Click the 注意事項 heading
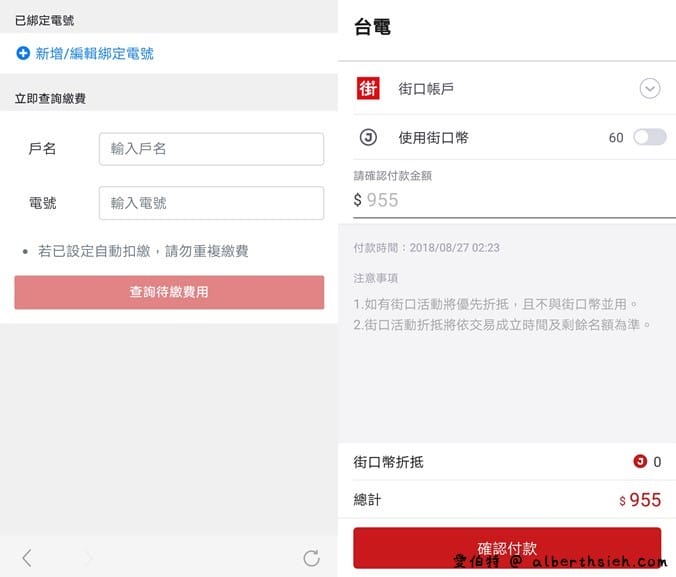This screenshot has width=676, height=577. tap(376, 278)
